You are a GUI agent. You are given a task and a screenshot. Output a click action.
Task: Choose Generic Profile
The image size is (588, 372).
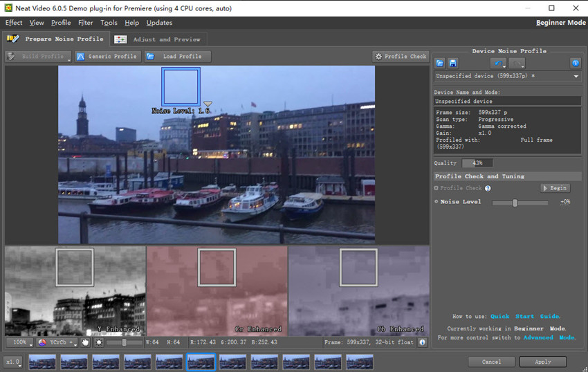pos(108,57)
